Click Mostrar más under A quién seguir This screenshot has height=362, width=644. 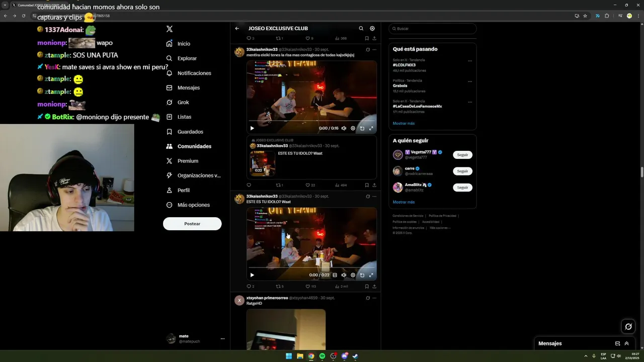click(x=404, y=202)
